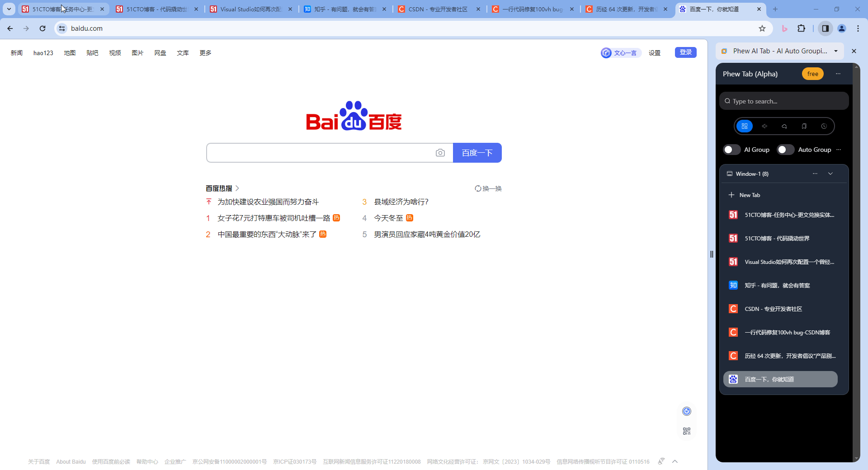
Task: Open the suspended tabs view in Phew Tab
Action: click(784, 126)
